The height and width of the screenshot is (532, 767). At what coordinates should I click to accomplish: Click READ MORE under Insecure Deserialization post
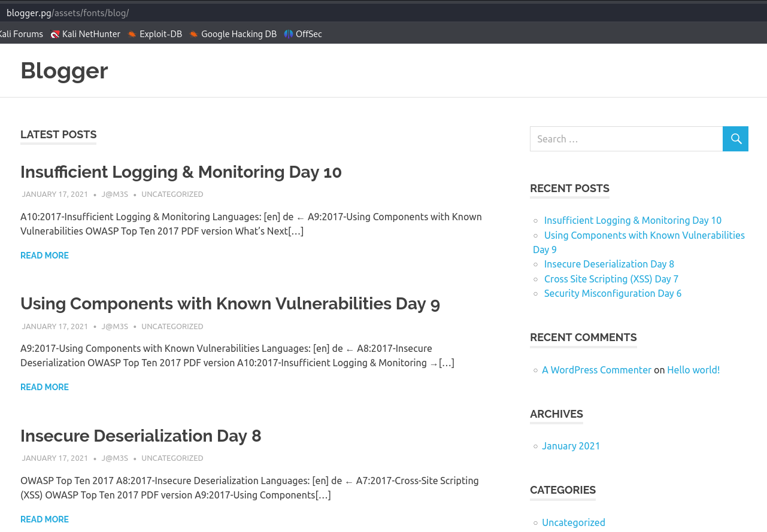coord(44,519)
